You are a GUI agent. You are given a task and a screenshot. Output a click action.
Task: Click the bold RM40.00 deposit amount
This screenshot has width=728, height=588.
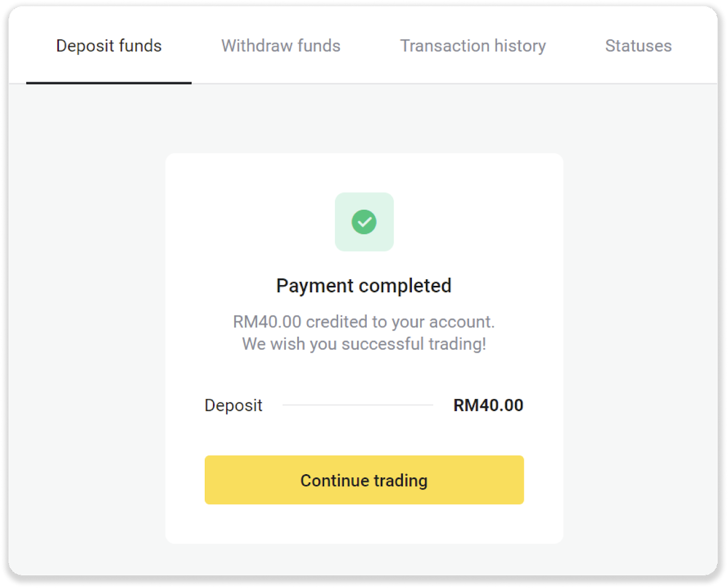(488, 405)
